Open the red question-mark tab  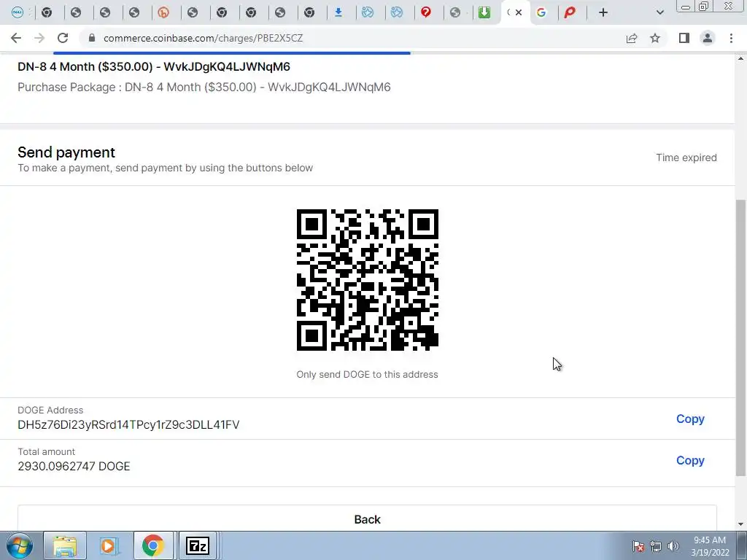[x=426, y=13]
